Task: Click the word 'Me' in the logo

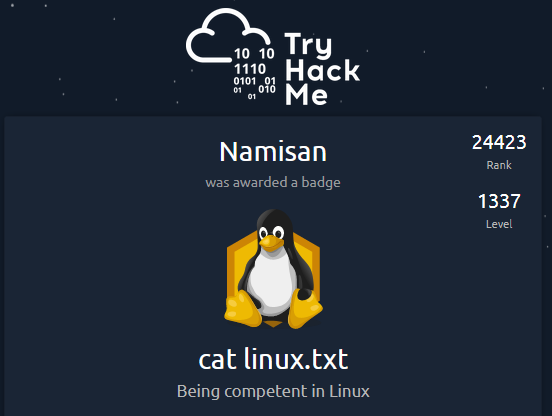Action: coord(306,95)
